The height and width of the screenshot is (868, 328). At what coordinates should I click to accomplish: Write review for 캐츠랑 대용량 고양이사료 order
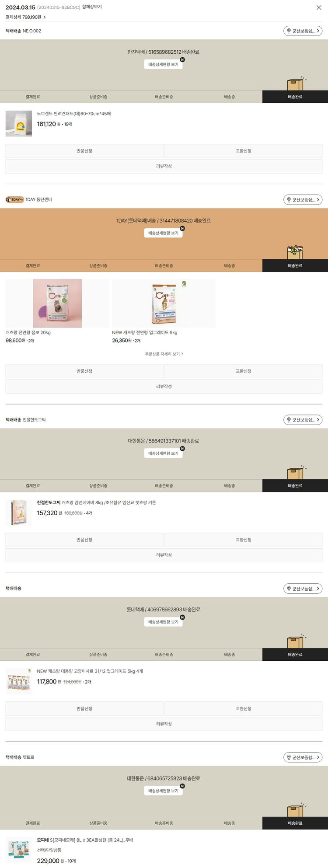tap(164, 724)
